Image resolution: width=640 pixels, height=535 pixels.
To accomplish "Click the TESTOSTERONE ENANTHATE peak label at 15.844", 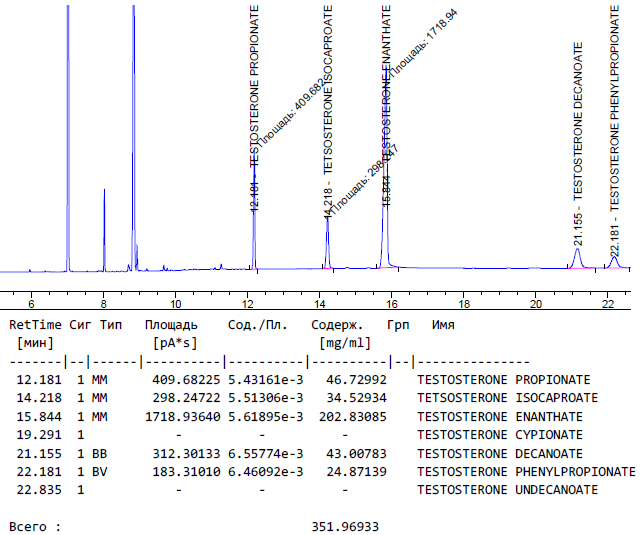I will pyautogui.click(x=386, y=90).
